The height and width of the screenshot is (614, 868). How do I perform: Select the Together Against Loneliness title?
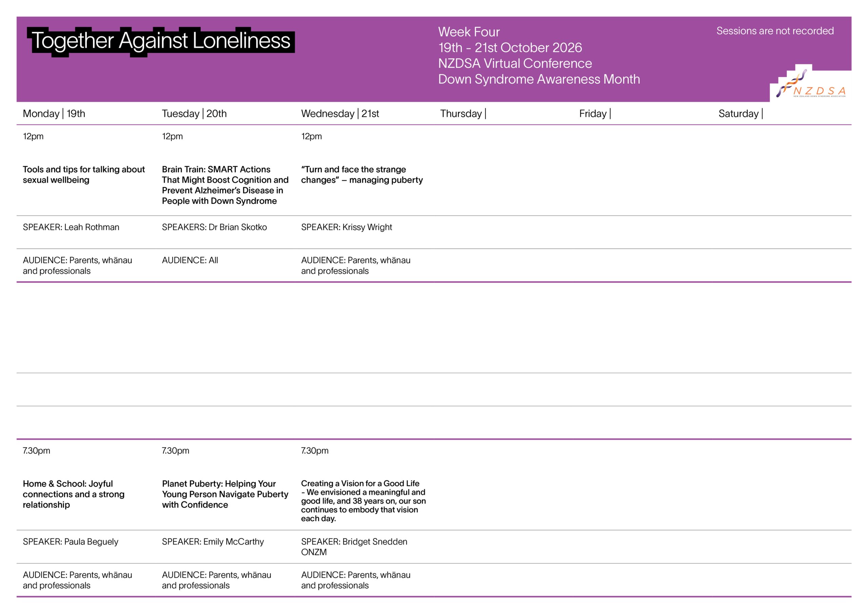161,41
